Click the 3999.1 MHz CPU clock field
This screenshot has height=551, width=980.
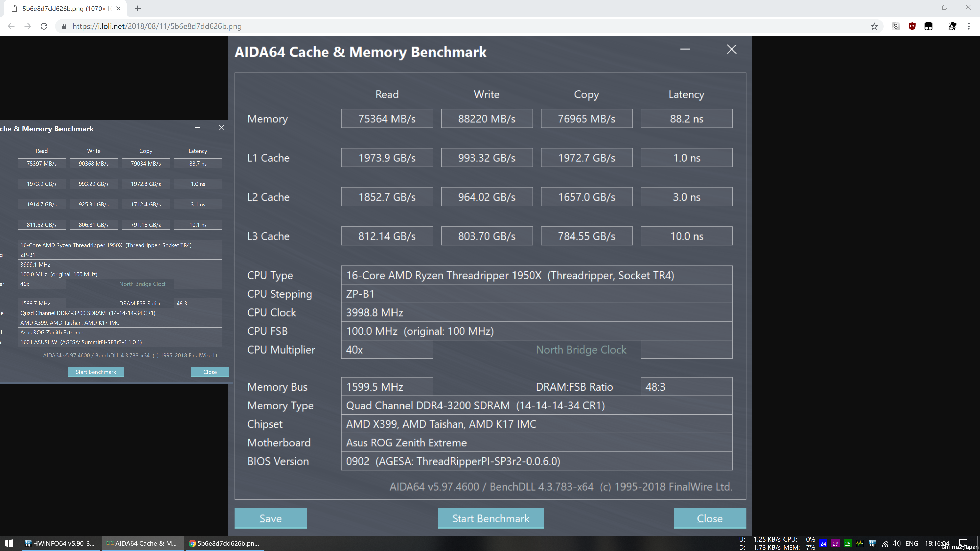click(x=120, y=265)
